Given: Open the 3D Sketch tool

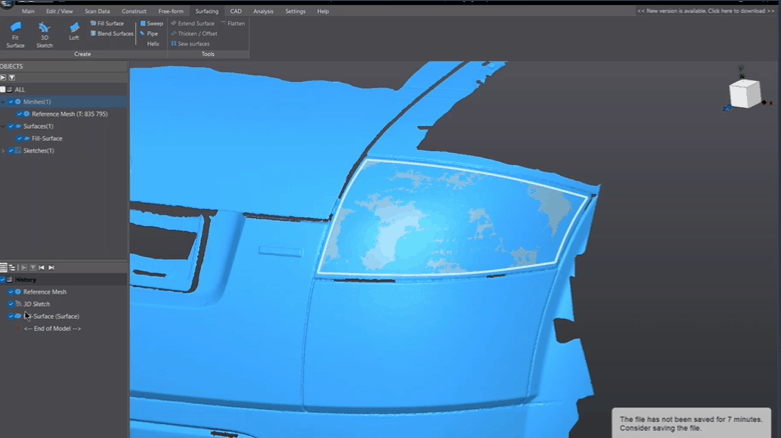Looking at the screenshot, I should [x=44, y=33].
